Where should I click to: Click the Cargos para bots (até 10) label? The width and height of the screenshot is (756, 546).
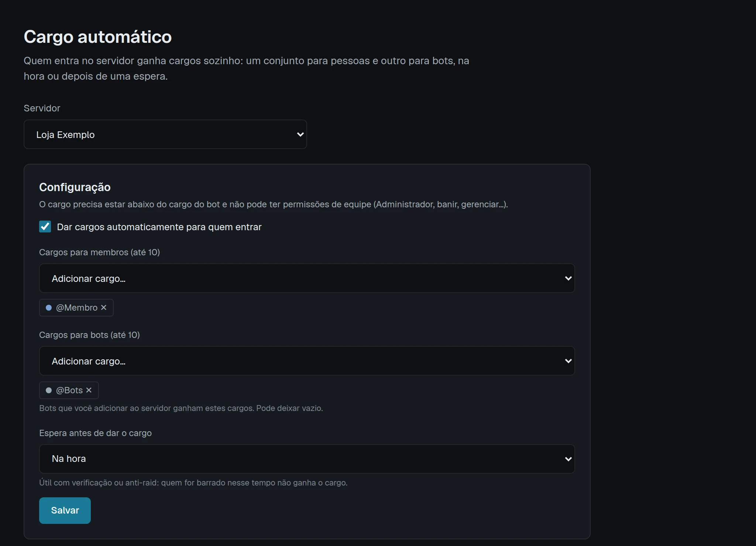pos(90,335)
